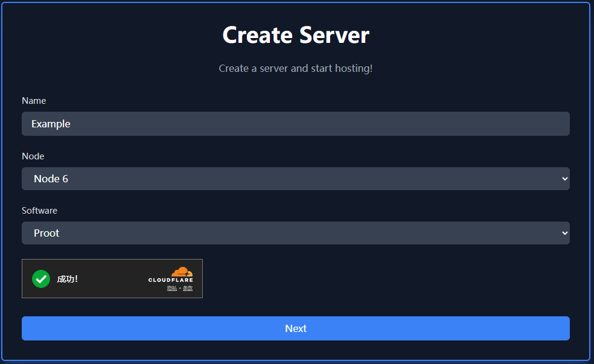Click the orange Cloudflare cloud logo
Image resolution: width=594 pixels, height=364 pixels.
pos(182,272)
